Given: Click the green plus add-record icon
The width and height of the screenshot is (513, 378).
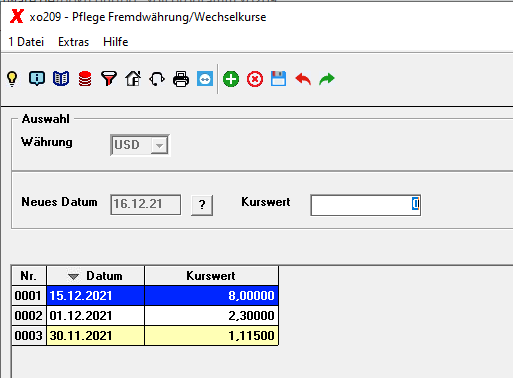Looking at the screenshot, I should click(x=231, y=79).
